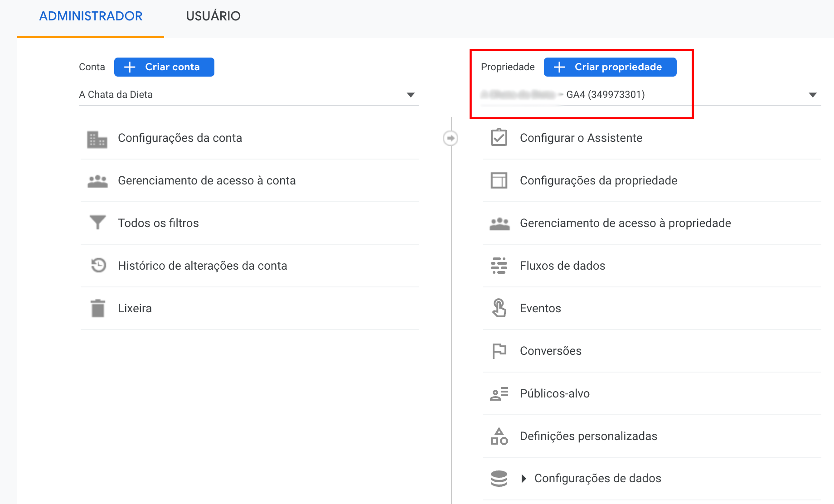This screenshot has height=504, width=834.
Task: Open Configurações da propriedade
Action: coord(598,180)
